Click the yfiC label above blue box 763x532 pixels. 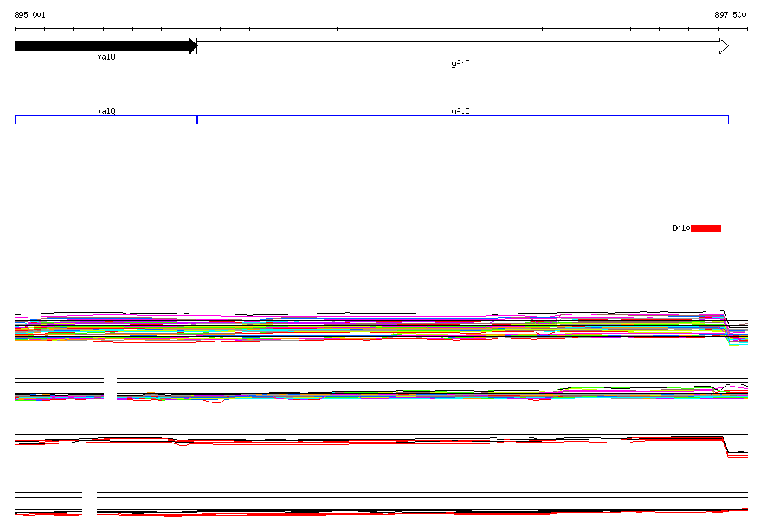pos(460,112)
